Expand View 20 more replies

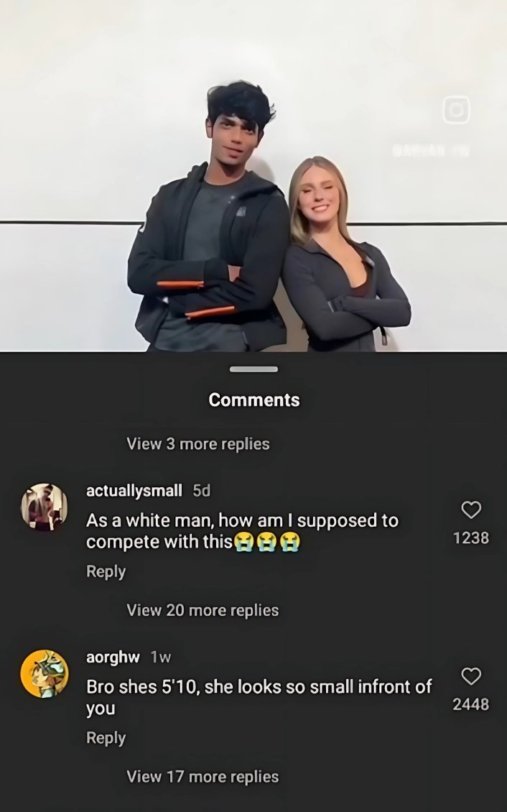(203, 610)
